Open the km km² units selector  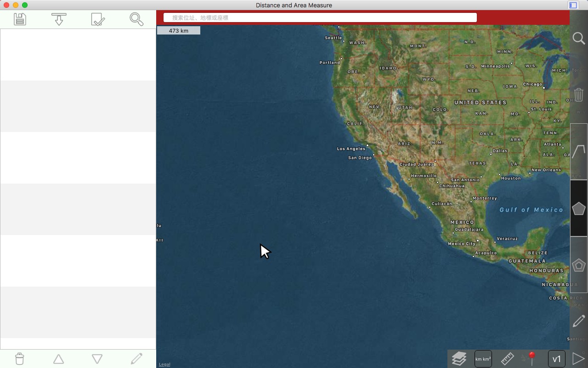pyautogui.click(x=483, y=359)
